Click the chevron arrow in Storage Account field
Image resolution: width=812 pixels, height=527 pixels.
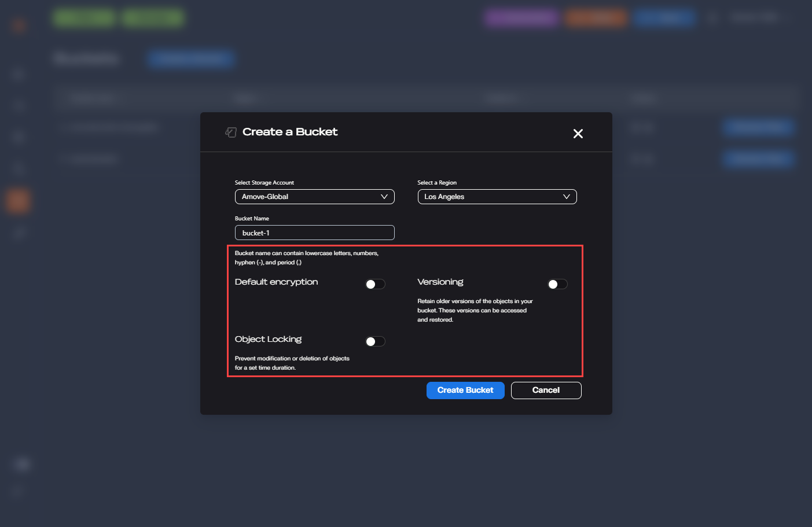[384, 197]
